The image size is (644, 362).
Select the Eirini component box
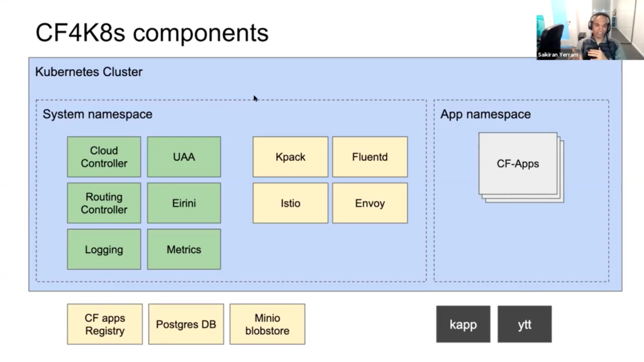184,203
